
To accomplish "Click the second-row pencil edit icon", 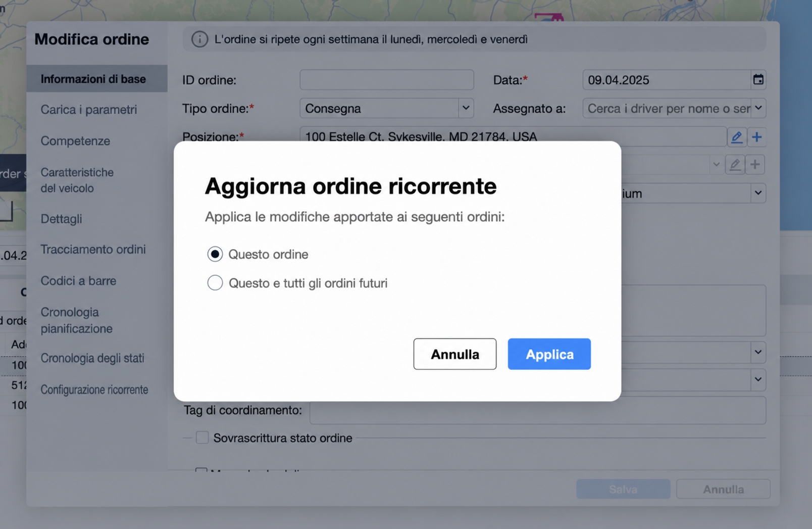I will [x=735, y=165].
